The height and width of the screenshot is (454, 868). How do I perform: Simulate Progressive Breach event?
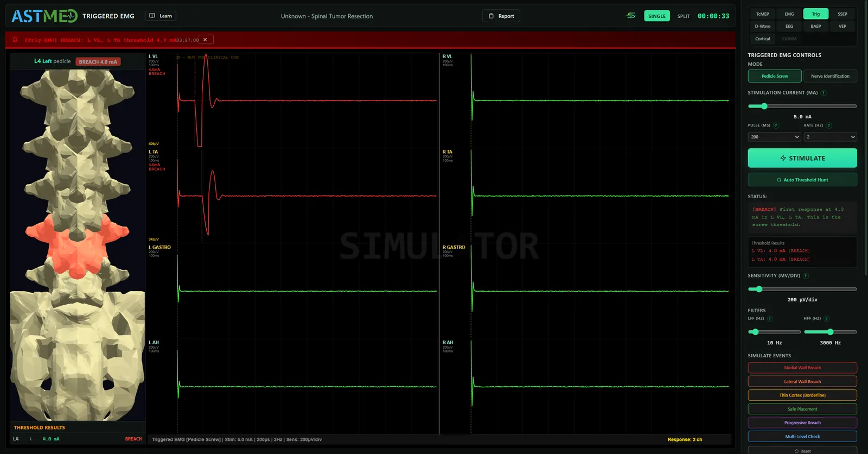(x=802, y=423)
